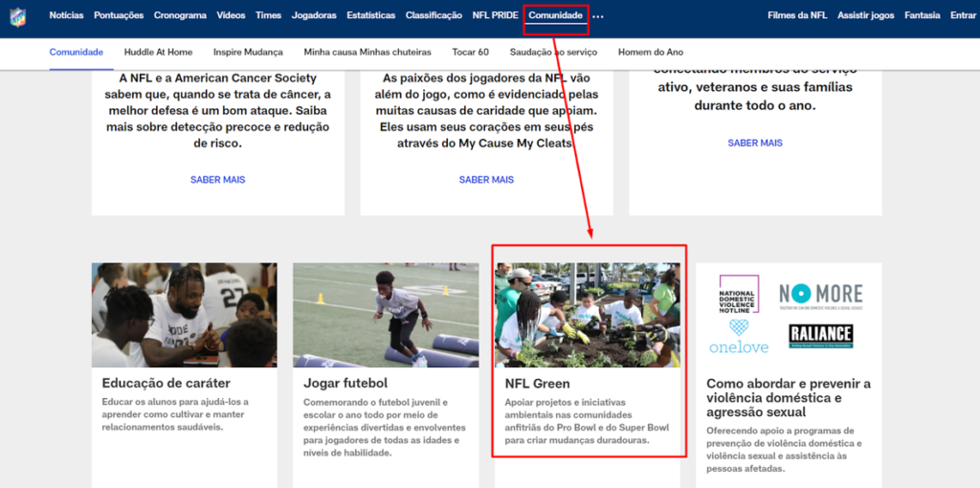The width and height of the screenshot is (980, 488).
Task: Click the 'Oferecendo apoio a programas' description
Action: tap(785, 450)
